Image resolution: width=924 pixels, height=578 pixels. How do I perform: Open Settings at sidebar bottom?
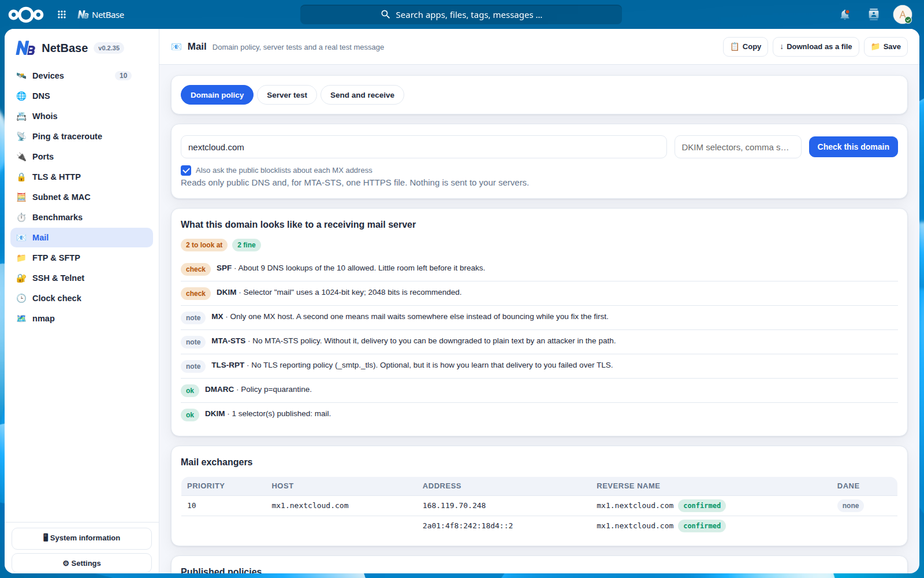81,564
